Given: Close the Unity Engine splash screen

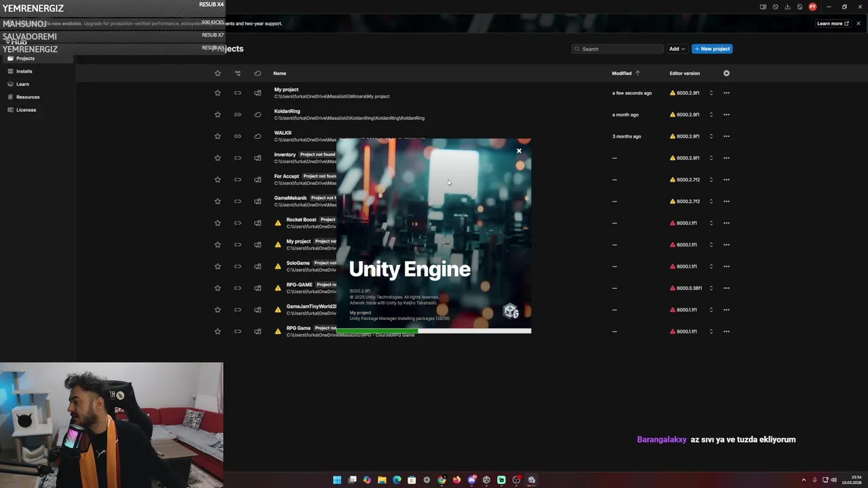Looking at the screenshot, I should tap(519, 150).
